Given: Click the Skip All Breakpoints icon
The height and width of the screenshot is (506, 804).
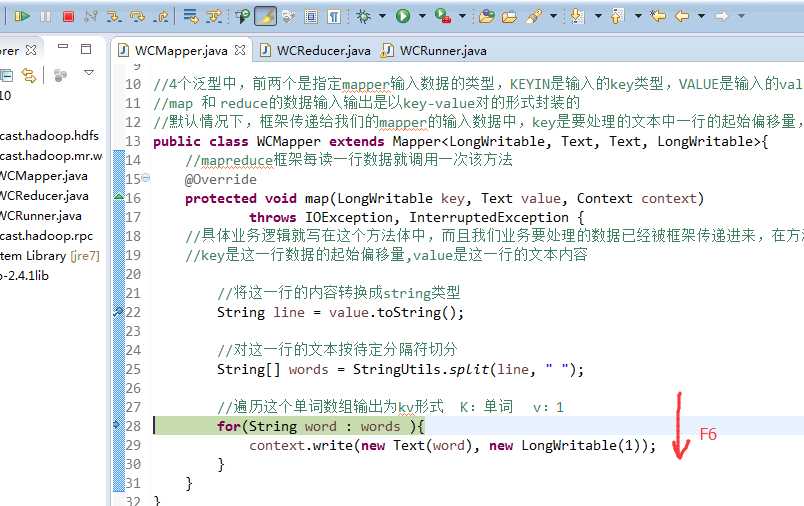Looking at the screenshot, I should click(x=242, y=16).
